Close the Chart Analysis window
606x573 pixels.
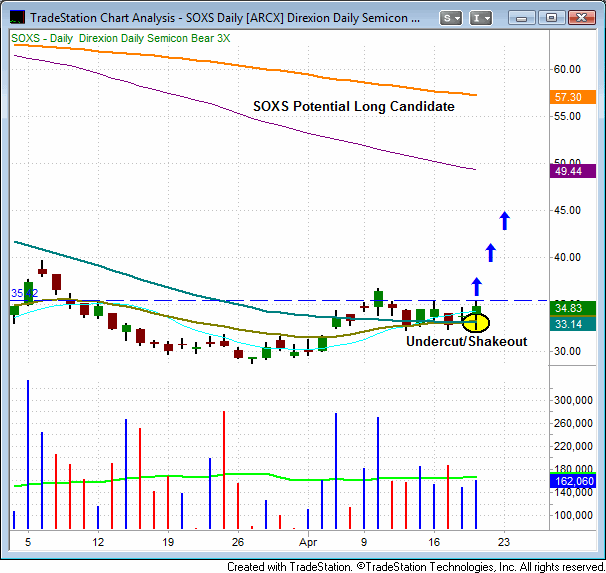click(581, 18)
